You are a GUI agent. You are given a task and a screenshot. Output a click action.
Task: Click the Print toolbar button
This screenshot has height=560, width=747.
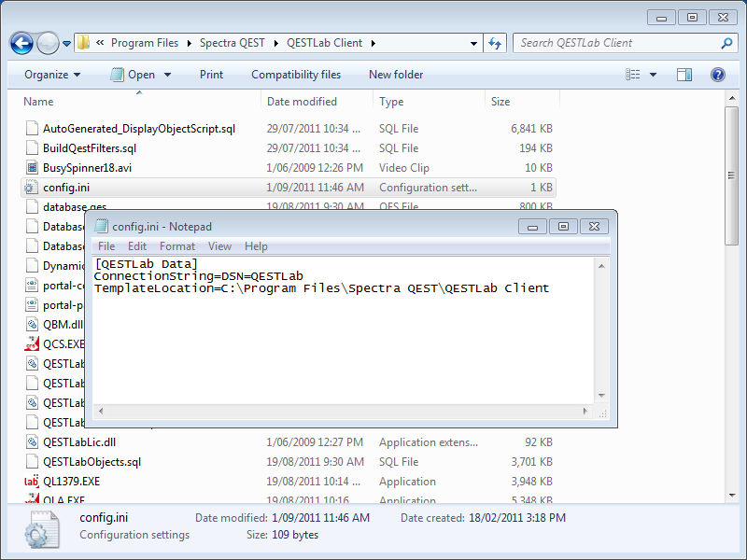[211, 75]
